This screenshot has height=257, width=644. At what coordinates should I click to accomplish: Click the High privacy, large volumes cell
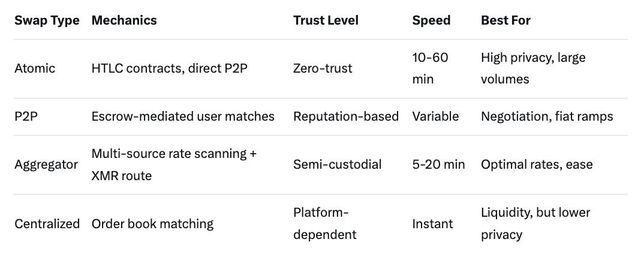[x=533, y=68]
